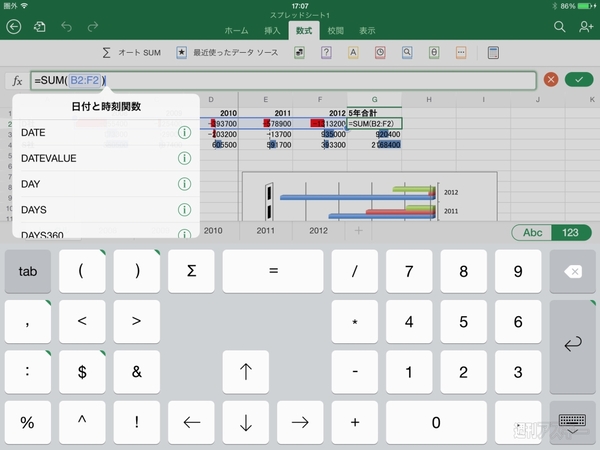
Task: Tap the dollar sign key
Action: pyautogui.click(x=82, y=372)
